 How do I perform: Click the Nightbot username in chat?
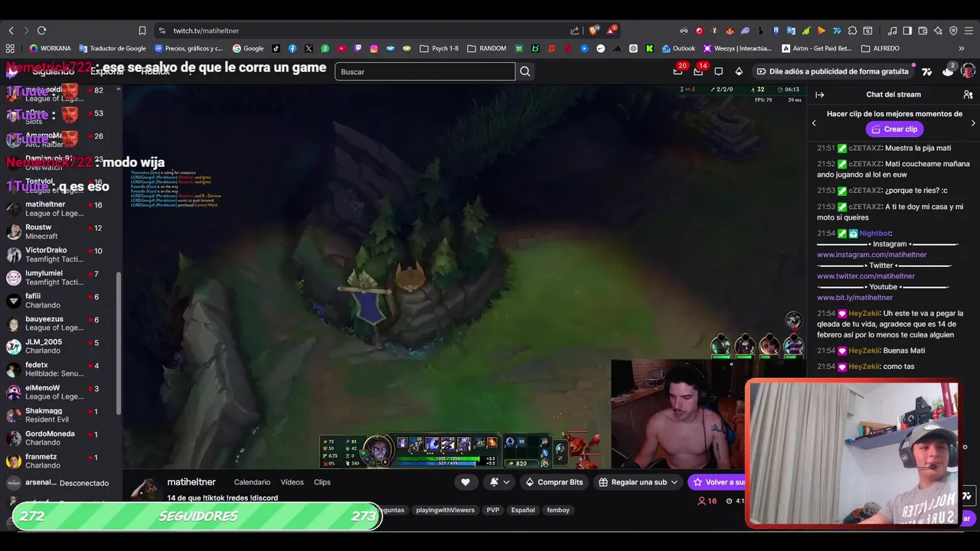(874, 233)
